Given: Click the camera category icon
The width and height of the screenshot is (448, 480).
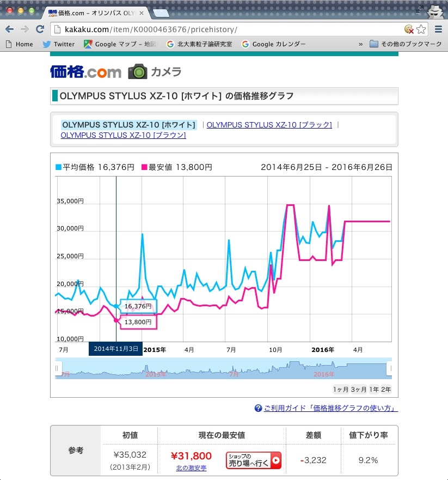Looking at the screenshot, I should click(x=138, y=71).
